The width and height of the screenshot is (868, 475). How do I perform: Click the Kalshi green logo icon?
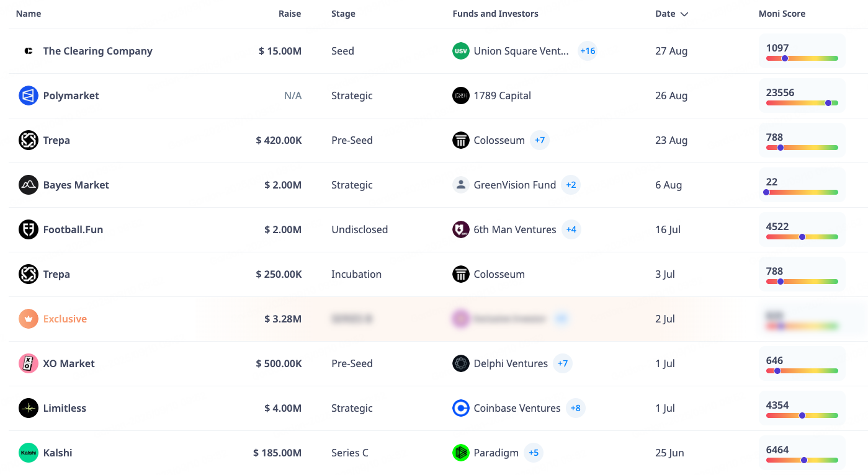[29, 453]
